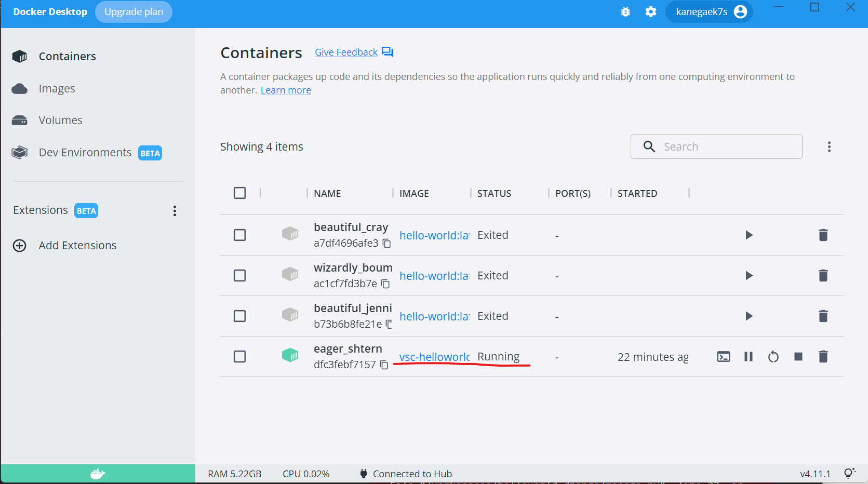Image resolution: width=868 pixels, height=484 pixels.
Task: Sort containers by STATUS column
Action: [x=494, y=194]
